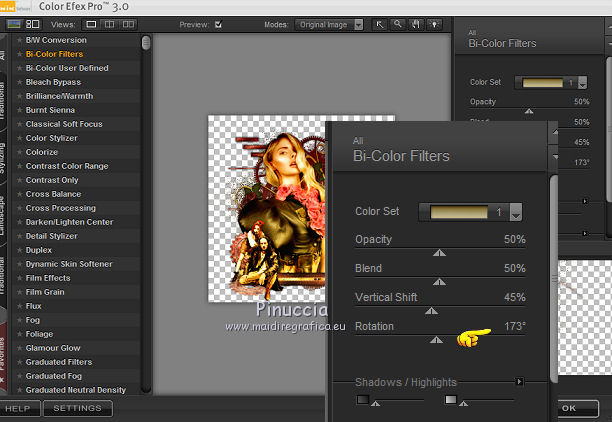Toggle filter list panel display button
This screenshot has width=612, height=422.
click(x=12, y=22)
